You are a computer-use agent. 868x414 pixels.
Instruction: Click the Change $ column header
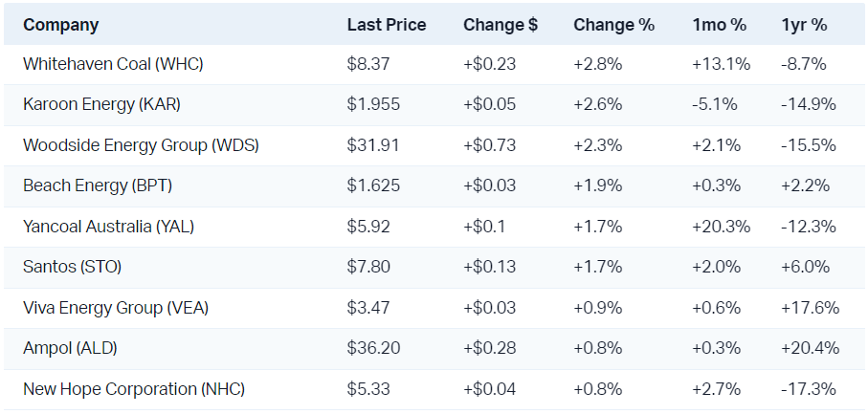[x=500, y=25]
